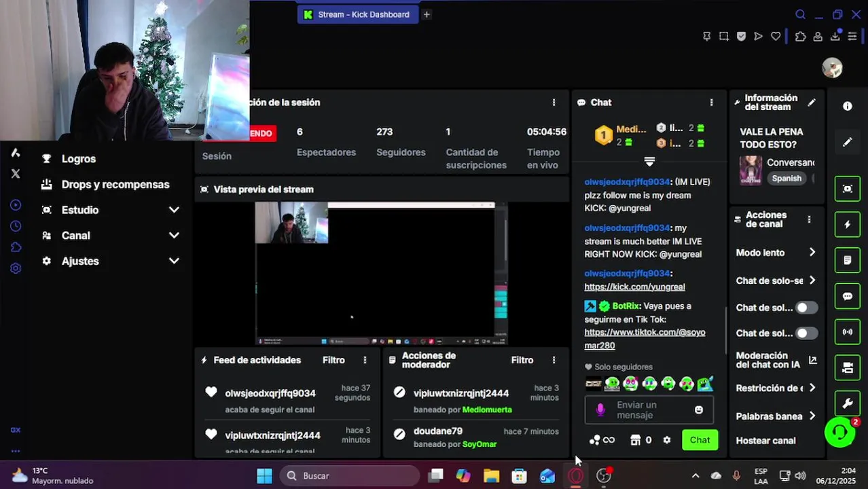This screenshot has height=489, width=868.
Task: Click the pencil icon in right widget bar
Action: (848, 142)
